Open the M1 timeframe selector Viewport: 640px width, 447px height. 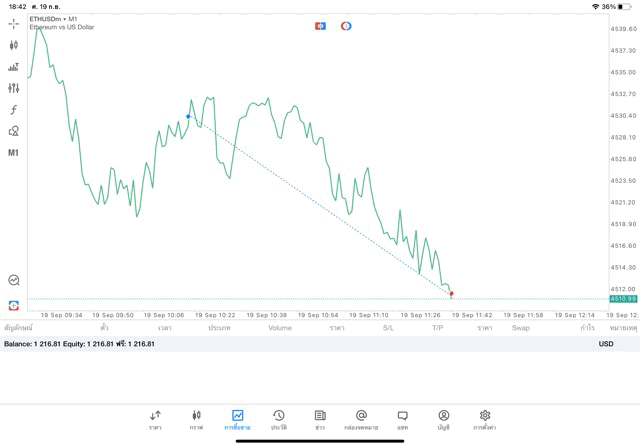click(13, 153)
